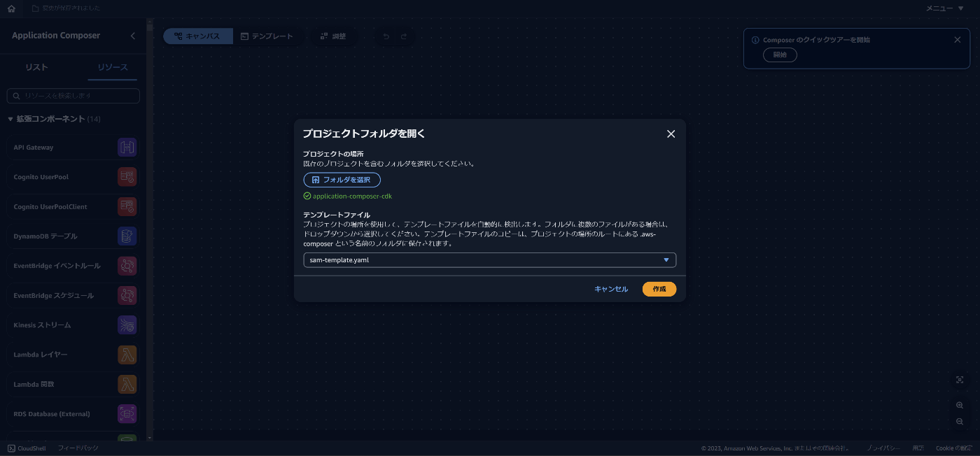Click the sidebar scrollbar down arrow
This screenshot has width=980, height=456.
[149, 437]
